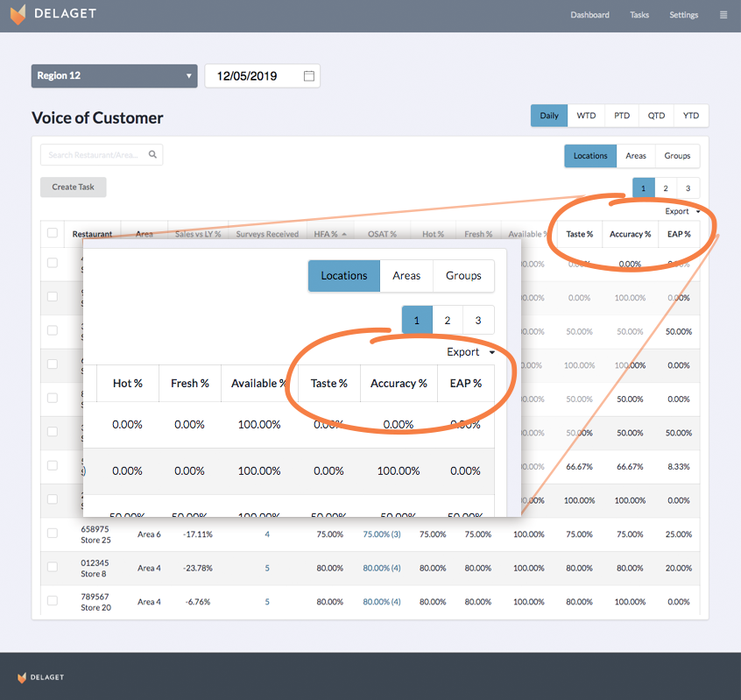The width and height of the screenshot is (741, 700).
Task: Check the box for Store 20 row
Action: tap(53, 601)
